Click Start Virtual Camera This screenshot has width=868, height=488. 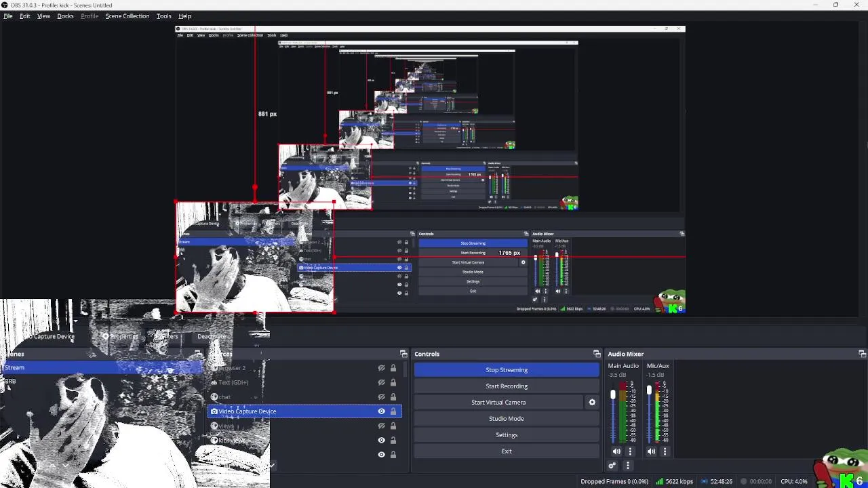coord(498,403)
